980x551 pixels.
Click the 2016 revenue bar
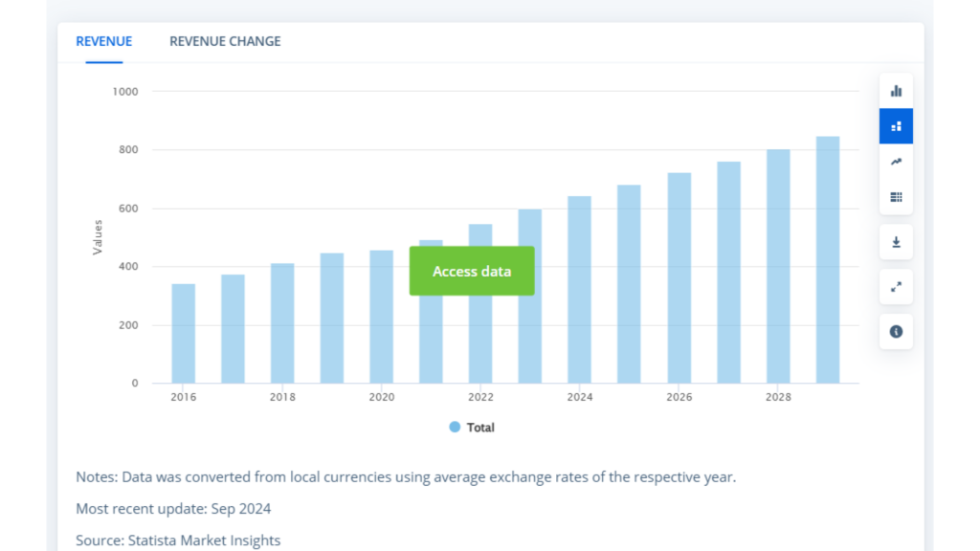point(184,334)
